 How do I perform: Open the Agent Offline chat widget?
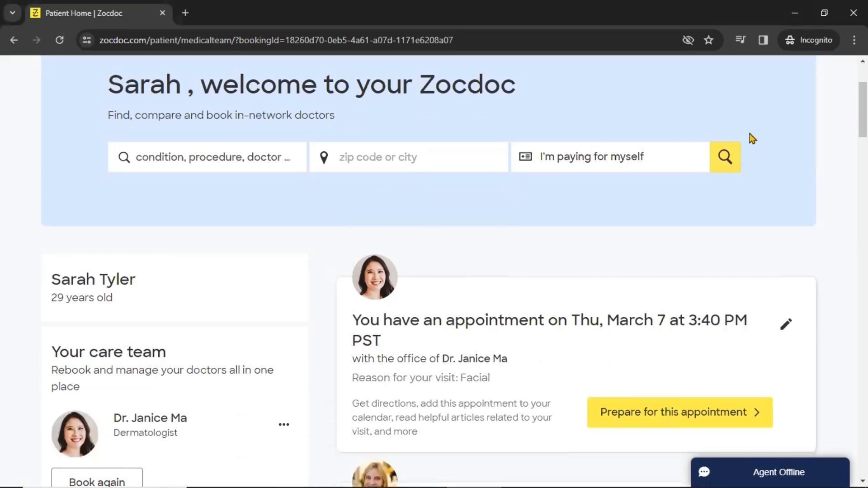coord(770,472)
